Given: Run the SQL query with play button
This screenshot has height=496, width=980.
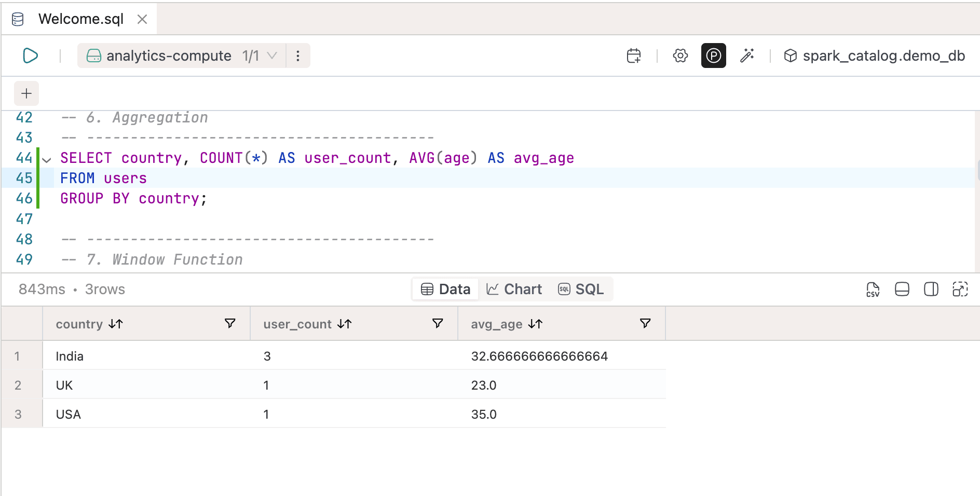Looking at the screenshot, I should click(31, 56).
